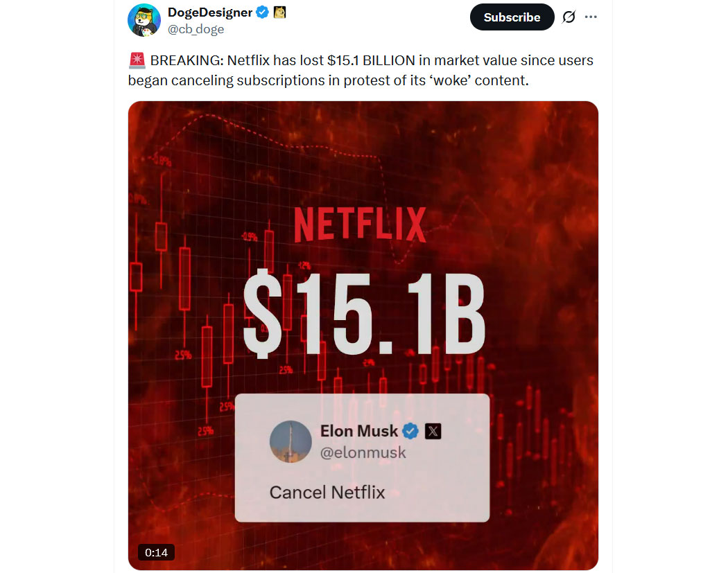This screenshot has width=728, height=573.
Task: Click the Elon Musk name in the embedded card
Action: (359, 431)
